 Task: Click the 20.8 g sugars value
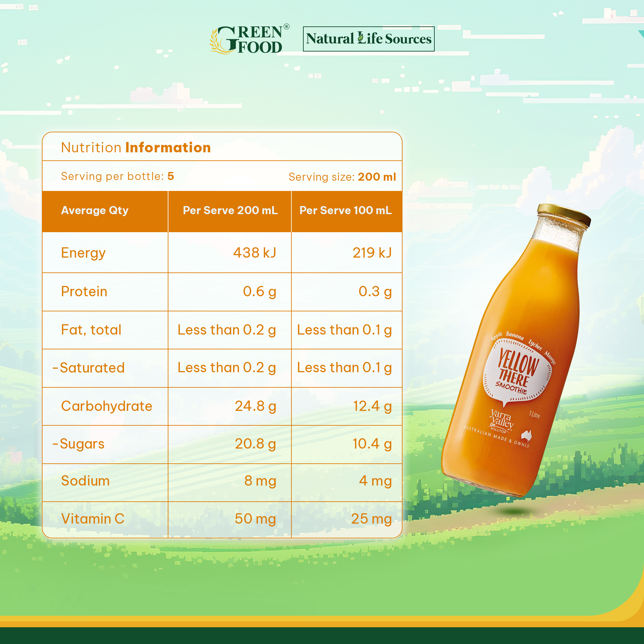coord(255,444)
